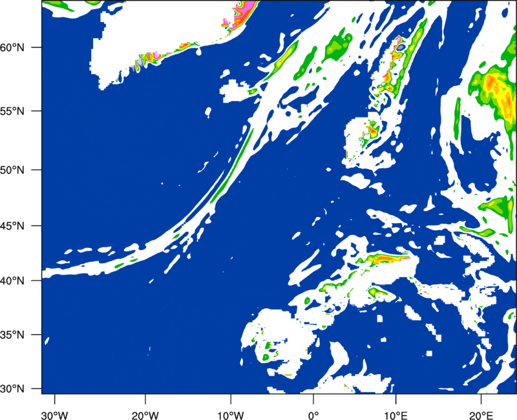Screen dimensions: 517x420
Task: Click the 40°N latitude label
Action: (12, 281)
